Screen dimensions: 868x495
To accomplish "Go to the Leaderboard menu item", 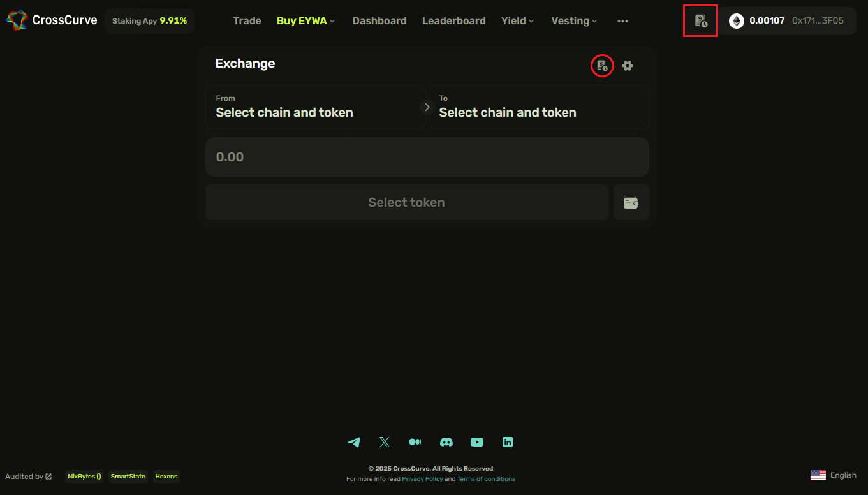I will click(x=453, y=21).
